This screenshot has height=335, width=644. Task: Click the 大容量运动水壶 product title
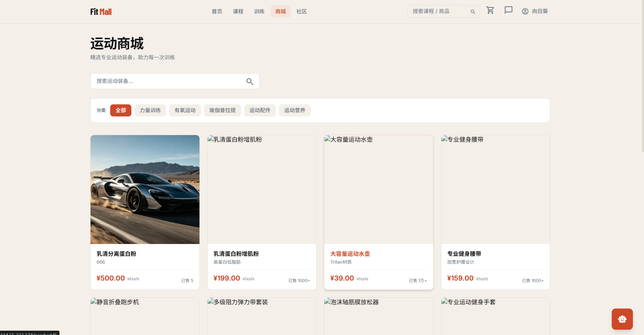[x=350, y=254]
